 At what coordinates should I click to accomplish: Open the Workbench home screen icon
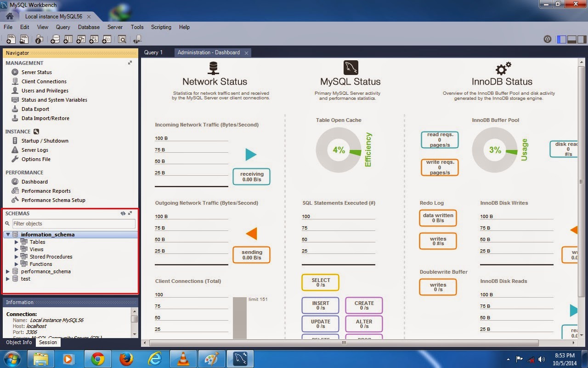(9, 16)
